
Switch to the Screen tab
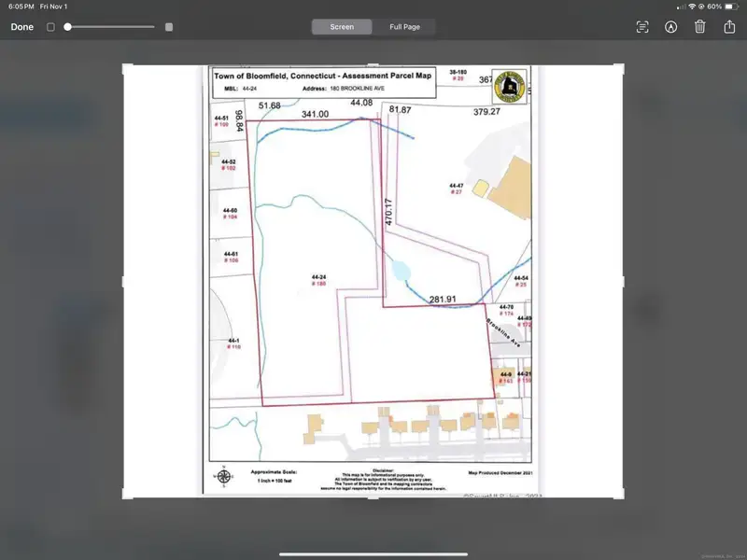(342, 27)
